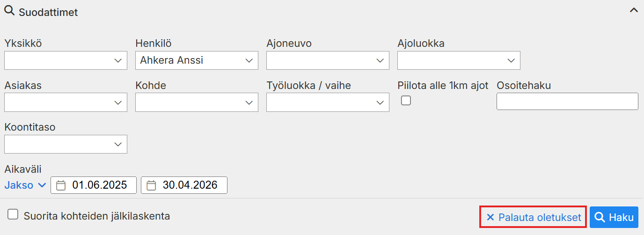Click the end date calendar icon

151,185
